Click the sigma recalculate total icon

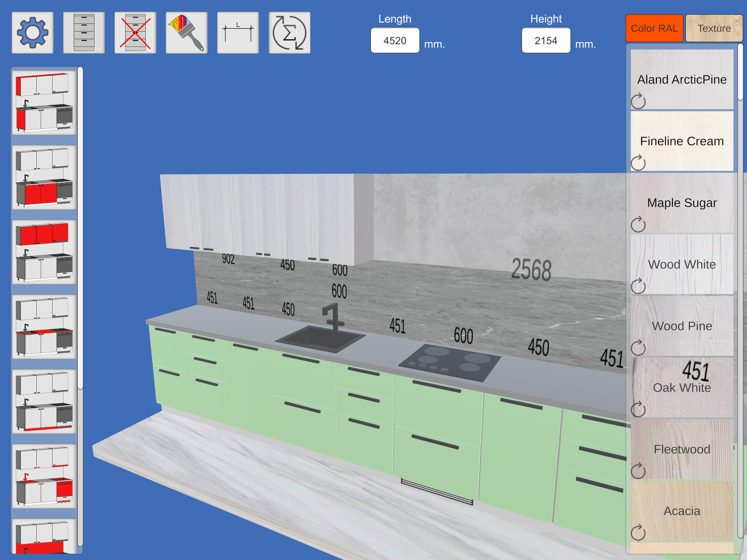pos(289,33)
